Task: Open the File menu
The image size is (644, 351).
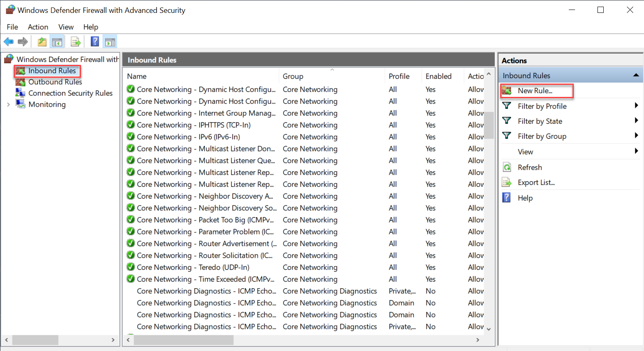Action: [x=12, y=27]
